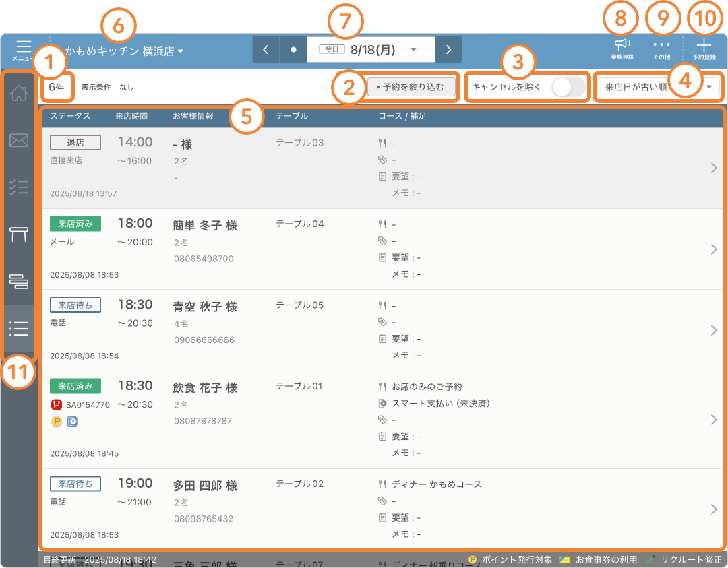Click 来店済み badge on 簡単 冬子 row
The height and width of the screenshot is (568, 728).
[75, 224]
